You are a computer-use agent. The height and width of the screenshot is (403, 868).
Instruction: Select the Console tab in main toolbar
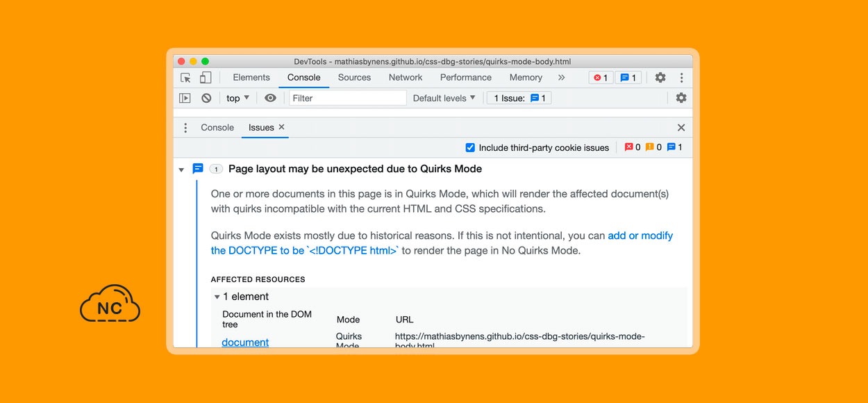coord(304,78)
